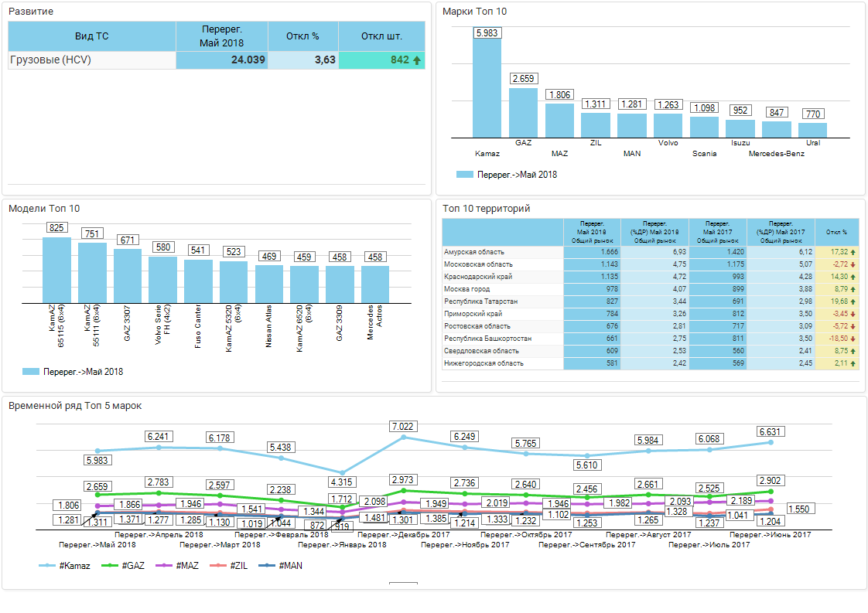The image size is (868, 613).
Task: Click the Kamaz peak data point 7.022
Action: click(404, 438)
